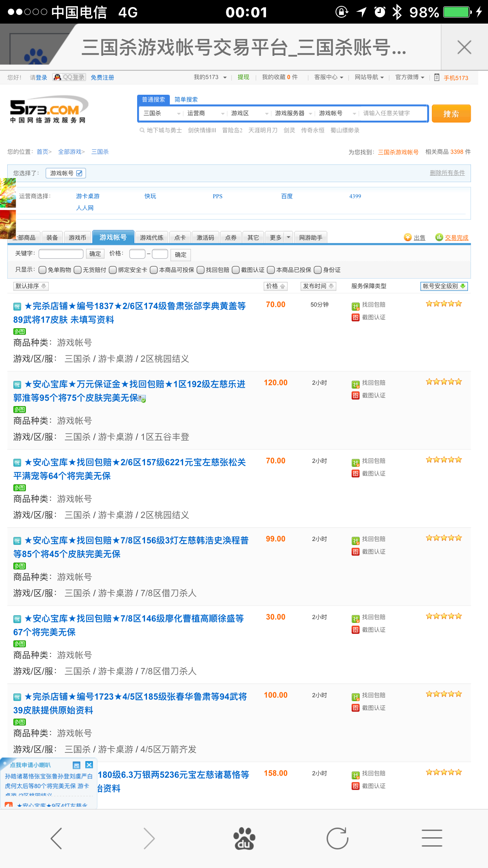The image size is (488, 868).
Task: Click 多图 badge under 编号1837 listing
Action: click(20, 331)
